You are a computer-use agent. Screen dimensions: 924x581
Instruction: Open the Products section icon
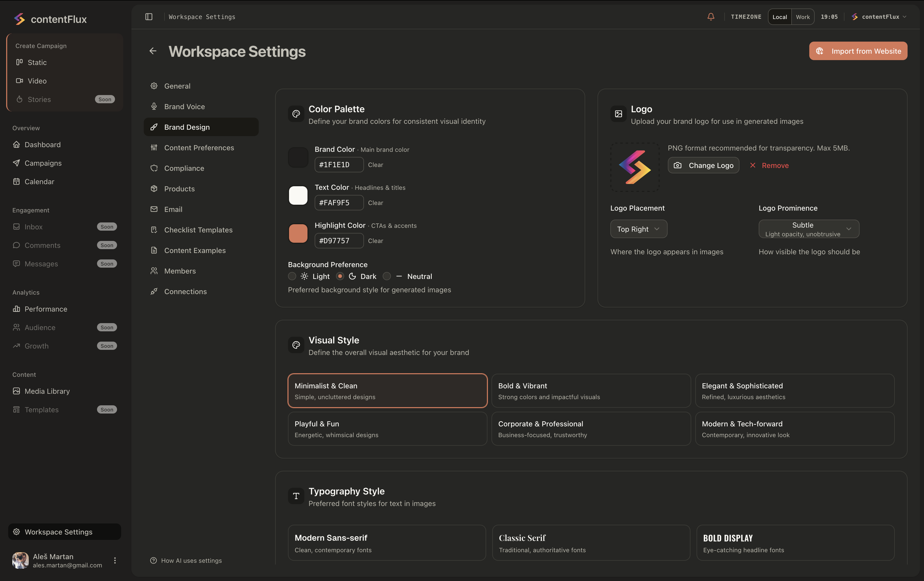[154, 189]
